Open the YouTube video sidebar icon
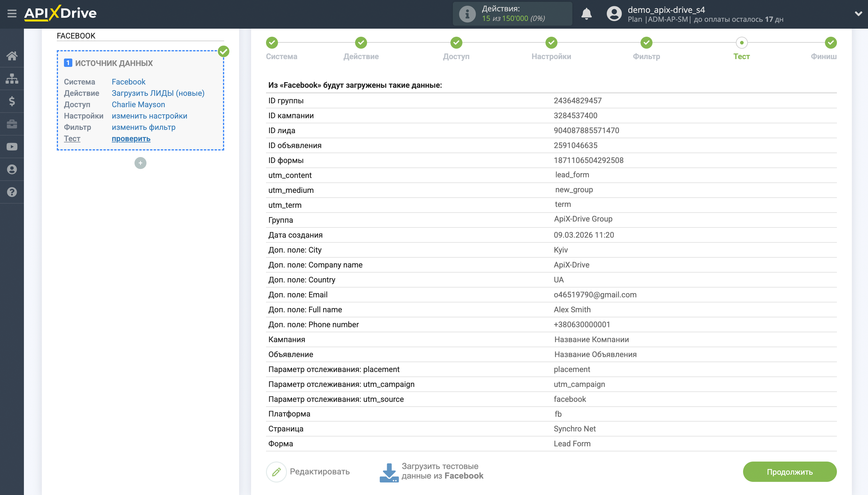 (x=12, y=147)
